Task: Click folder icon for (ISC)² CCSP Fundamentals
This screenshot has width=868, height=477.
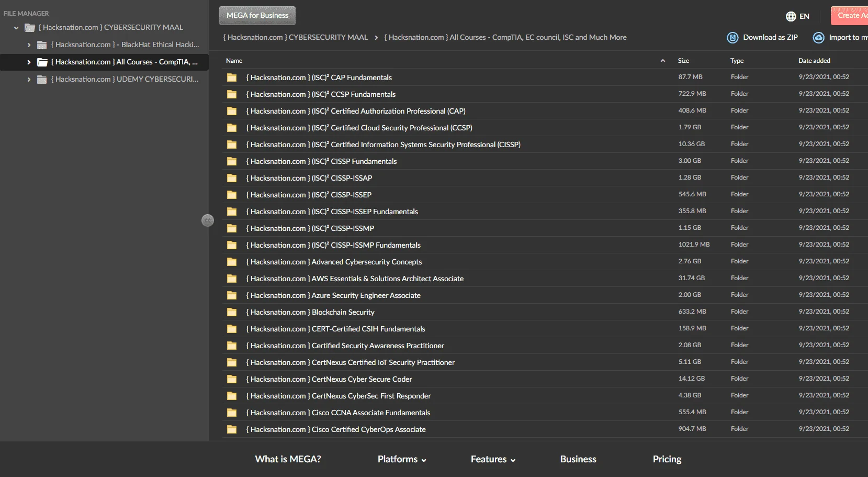Action: [232, 94]
